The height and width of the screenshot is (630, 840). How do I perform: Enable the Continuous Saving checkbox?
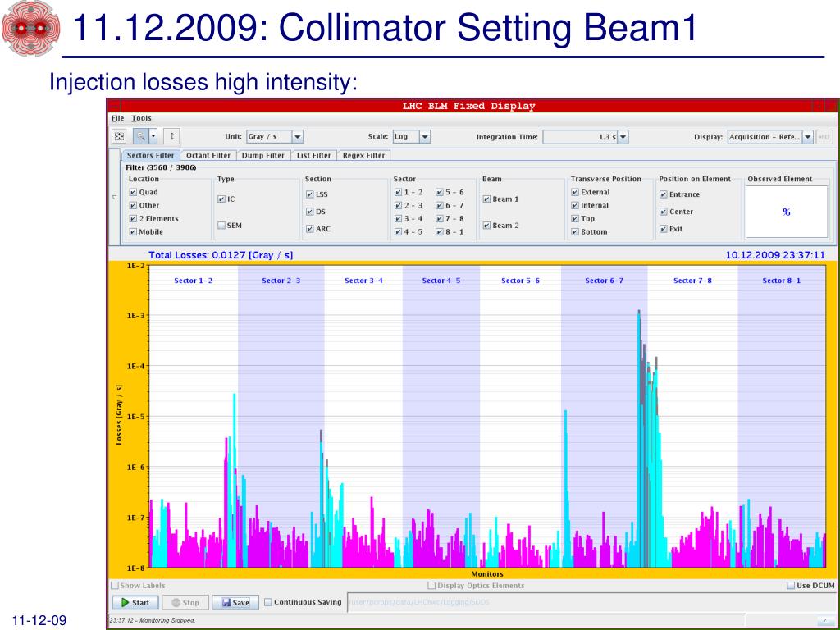tap(268, 602)
